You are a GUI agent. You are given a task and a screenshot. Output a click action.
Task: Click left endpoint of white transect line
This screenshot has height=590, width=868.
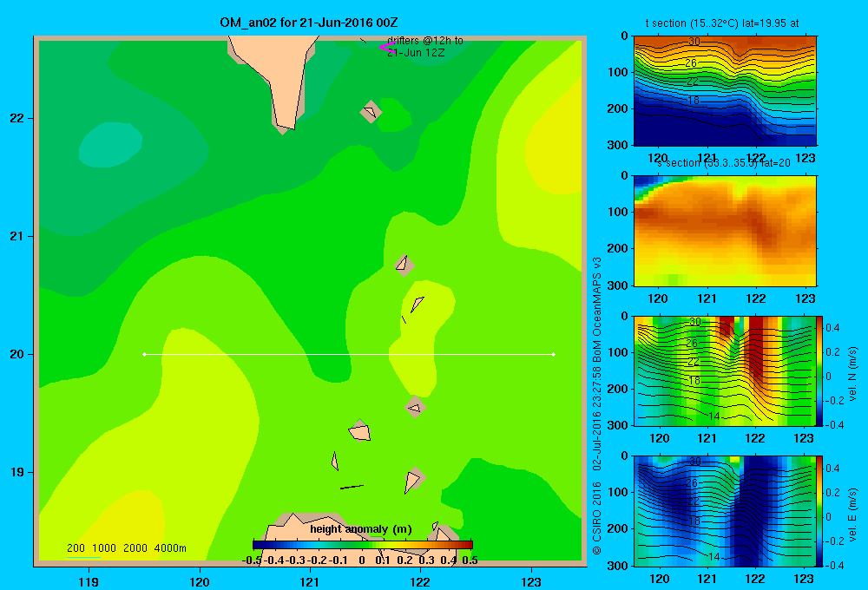144,354
